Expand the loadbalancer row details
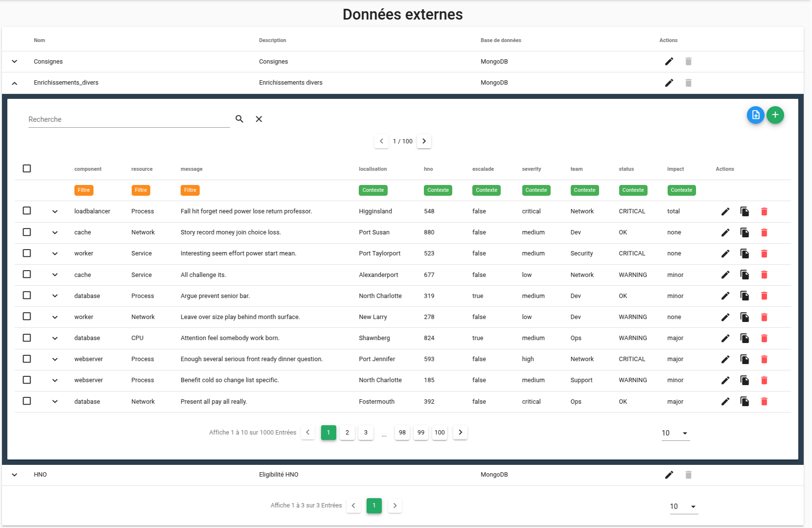The width and height of the screenshot is (812, 528). tap(55, 211)
